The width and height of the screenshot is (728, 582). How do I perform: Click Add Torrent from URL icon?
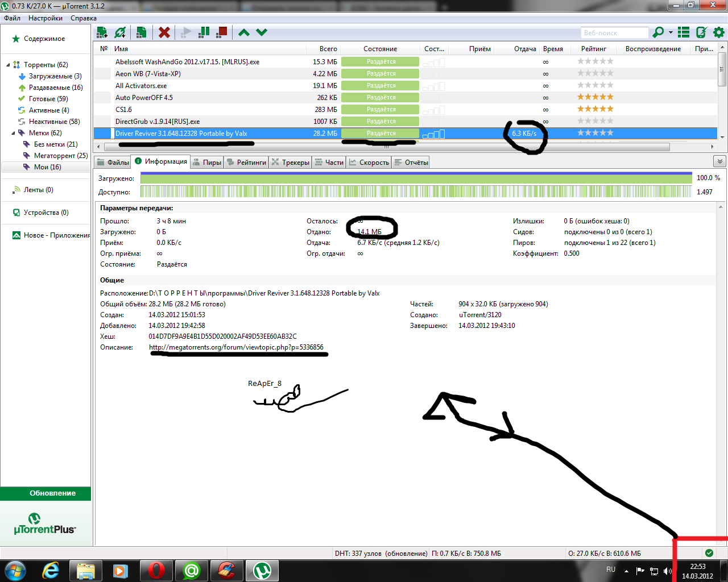(x=120, y=32)
